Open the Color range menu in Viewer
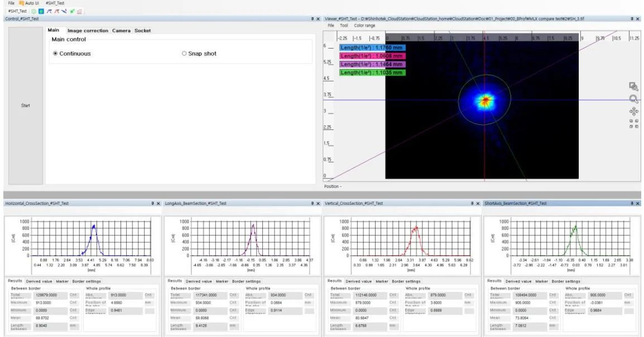This screenshot has width=644, height=337. pyautogui.click(x=364, y=26)
